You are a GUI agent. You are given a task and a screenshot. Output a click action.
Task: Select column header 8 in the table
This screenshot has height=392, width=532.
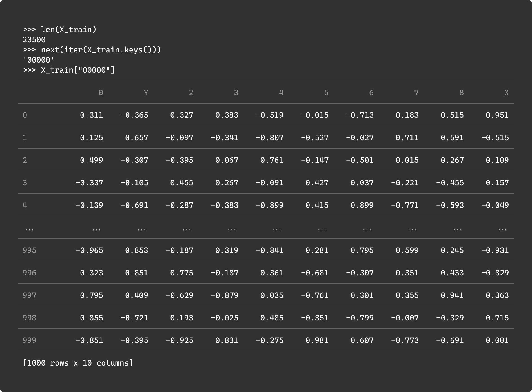click(x=461, y=93)
